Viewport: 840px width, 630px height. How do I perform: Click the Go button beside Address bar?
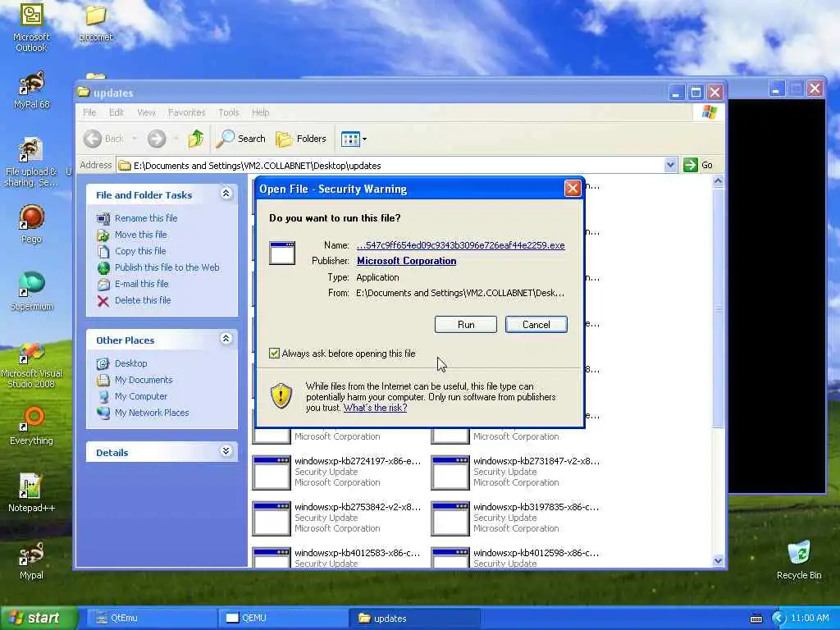[x=698, y=165]
